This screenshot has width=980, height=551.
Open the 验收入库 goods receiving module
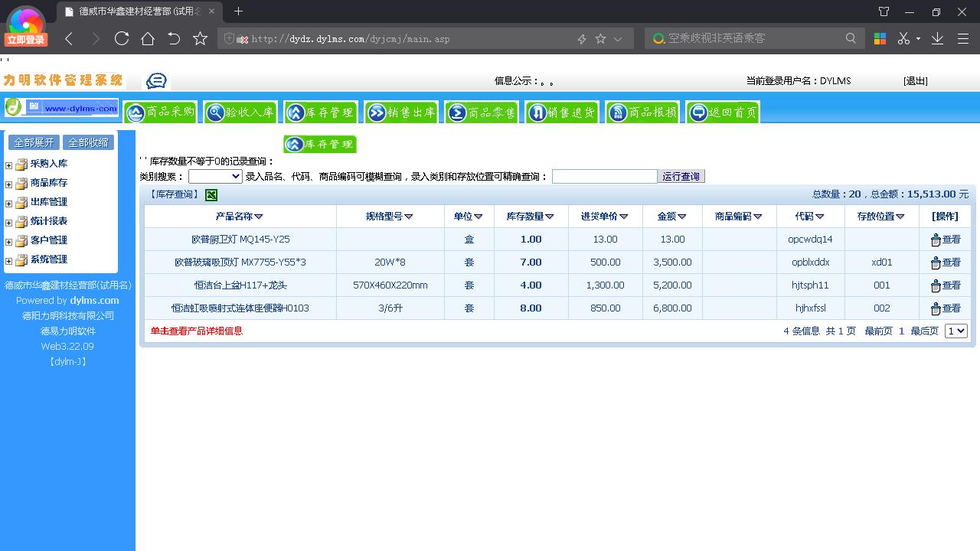pyautogui.click(x=240, y=112)
